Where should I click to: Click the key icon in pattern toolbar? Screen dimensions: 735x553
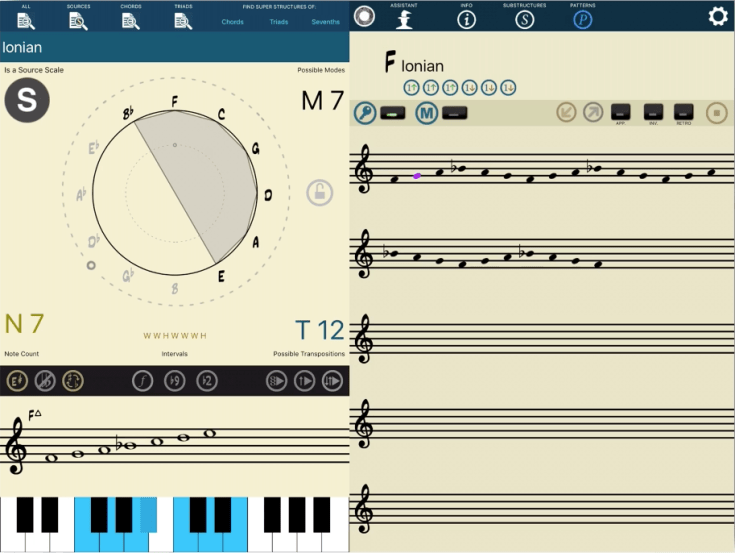click(365, 113)
